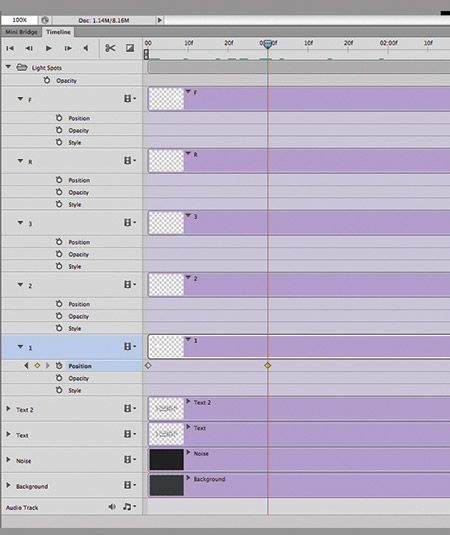
Task: Mute the audio playback speaker icon
Action: point(112,507)
